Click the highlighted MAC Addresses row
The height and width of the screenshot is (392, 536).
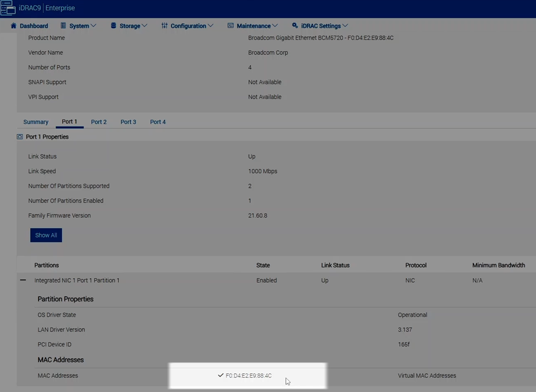(x=247, y=376)
